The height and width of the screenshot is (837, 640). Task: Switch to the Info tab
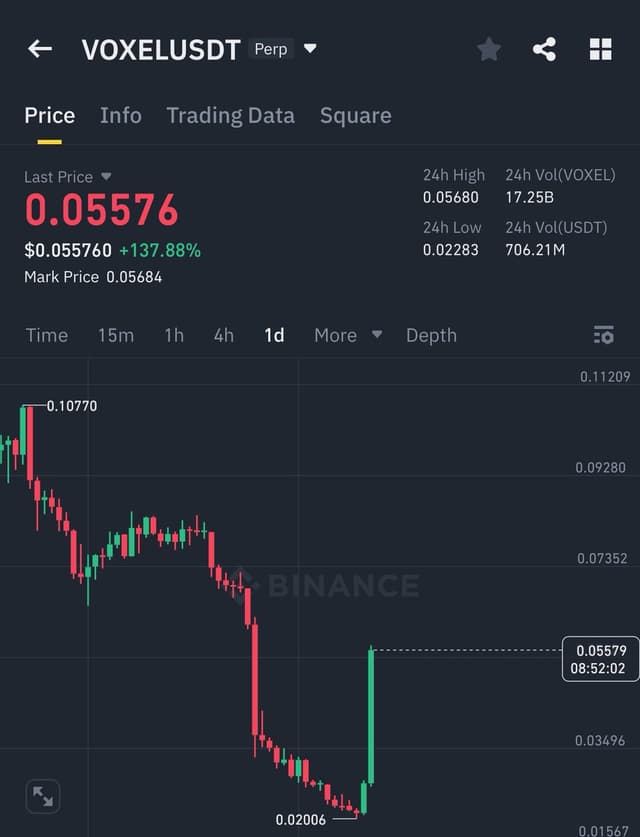(x=121, y=116)
